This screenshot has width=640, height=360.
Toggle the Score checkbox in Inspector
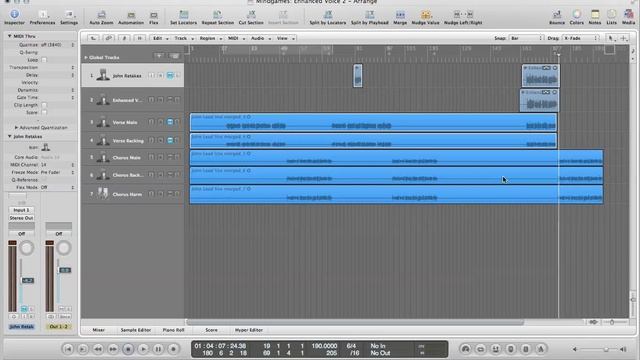[x=44, y=112]
